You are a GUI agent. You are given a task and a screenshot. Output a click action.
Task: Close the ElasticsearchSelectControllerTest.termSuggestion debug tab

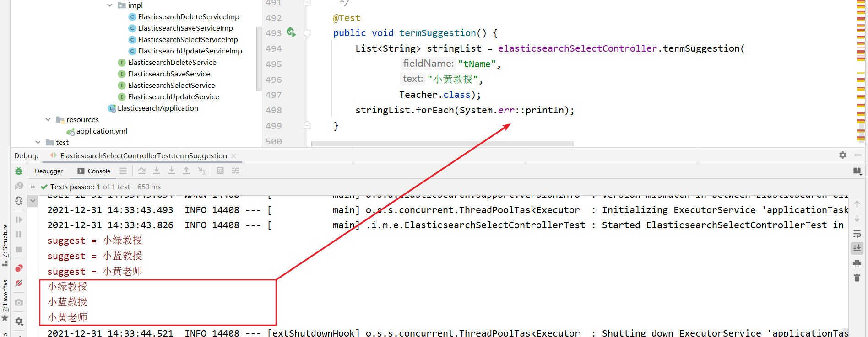tap(233, 156)
